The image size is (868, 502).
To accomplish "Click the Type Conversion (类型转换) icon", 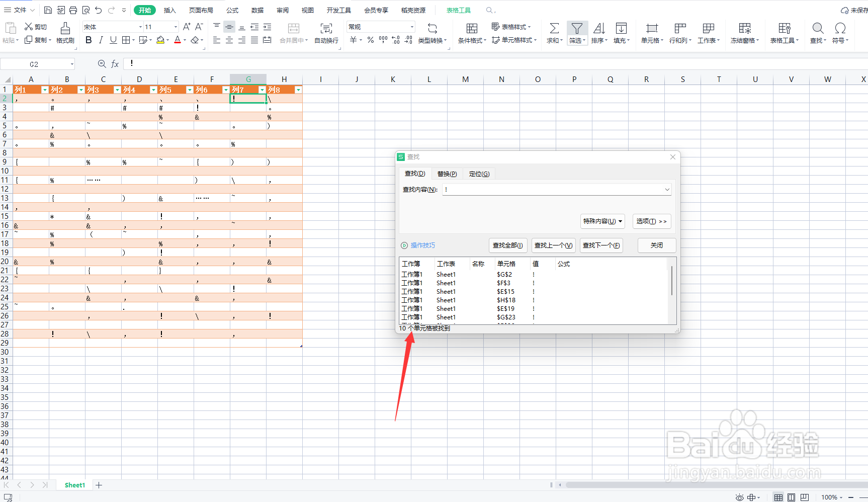I will point(432,28).
